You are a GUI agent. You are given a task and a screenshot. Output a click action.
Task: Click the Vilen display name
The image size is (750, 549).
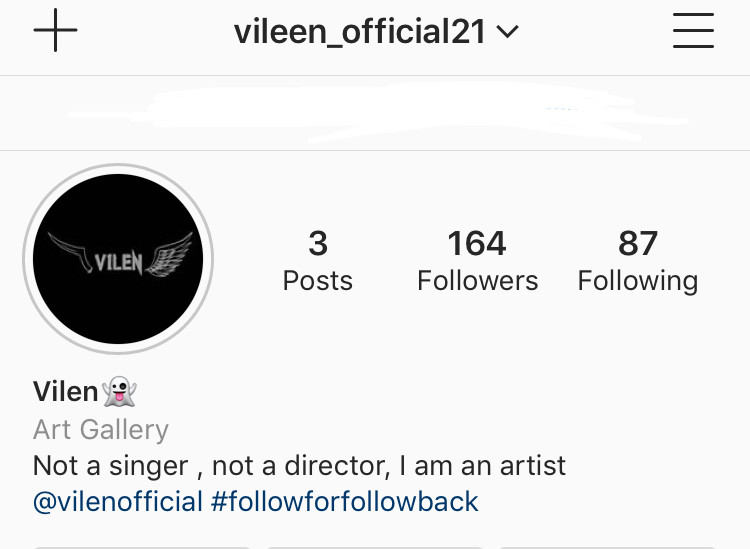click(x=66, y=392)
